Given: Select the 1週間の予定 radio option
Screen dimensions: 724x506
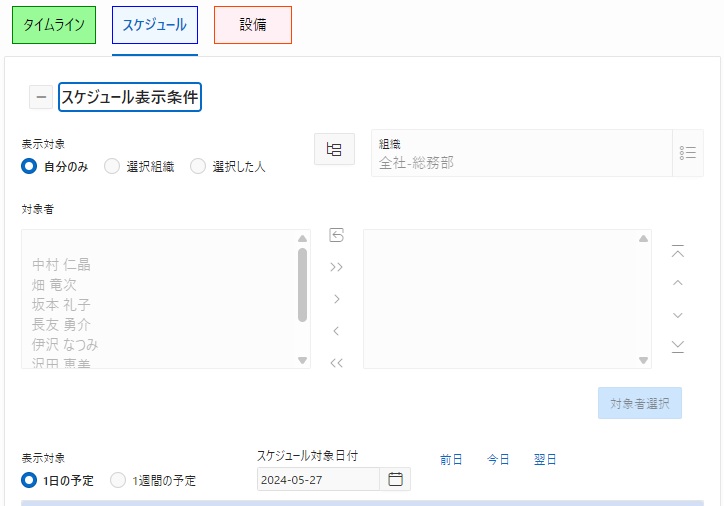Looking at the screenshot, I should (118, 480).
